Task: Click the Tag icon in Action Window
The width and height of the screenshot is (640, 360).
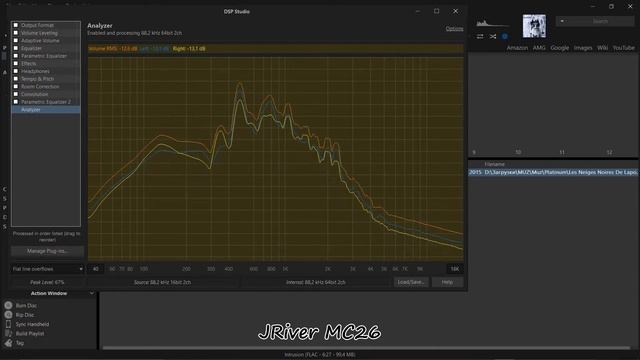Action: pyautogui.click(x=8, y=343)
